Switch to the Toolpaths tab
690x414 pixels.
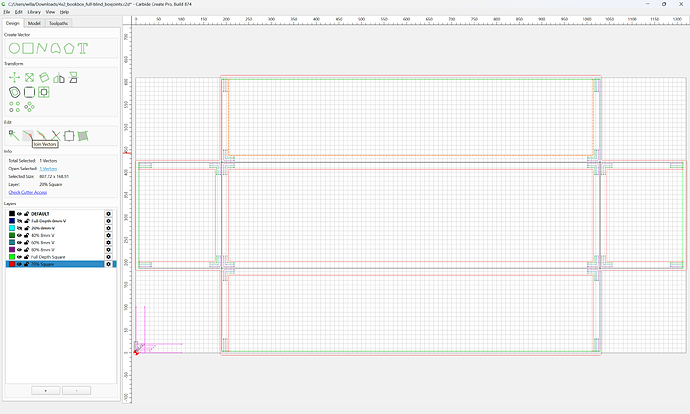tap(59, 23)
